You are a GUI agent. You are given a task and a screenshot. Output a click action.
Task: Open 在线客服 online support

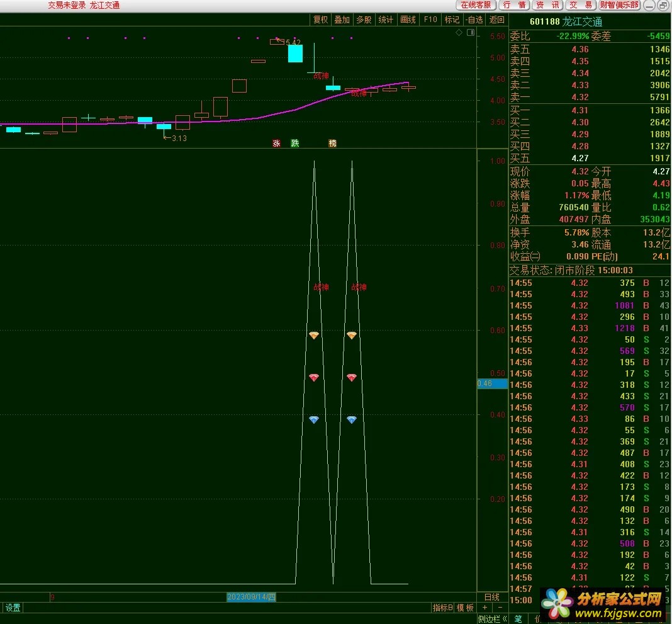pos(476,5)
